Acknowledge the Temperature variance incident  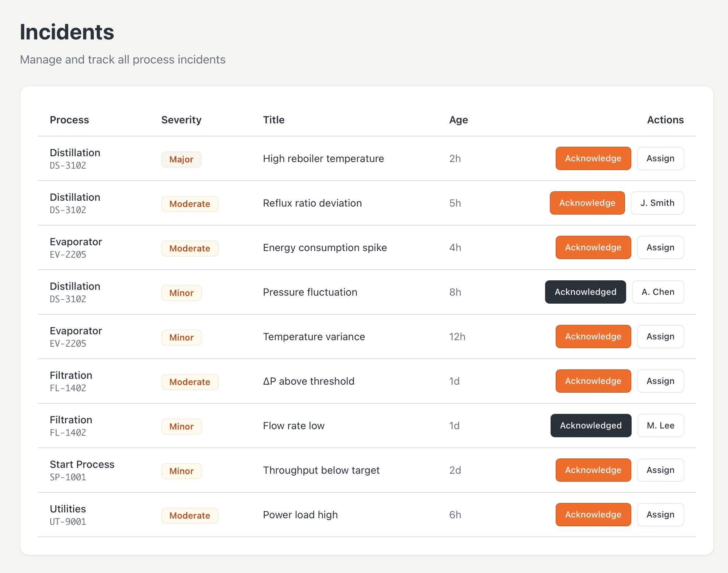point(593,337)
